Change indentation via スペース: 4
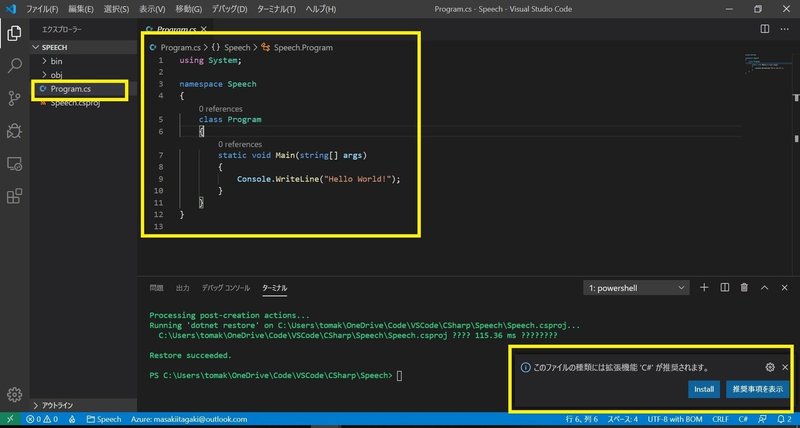This screenshot has height=428, width=800. (x=622, y=419)
